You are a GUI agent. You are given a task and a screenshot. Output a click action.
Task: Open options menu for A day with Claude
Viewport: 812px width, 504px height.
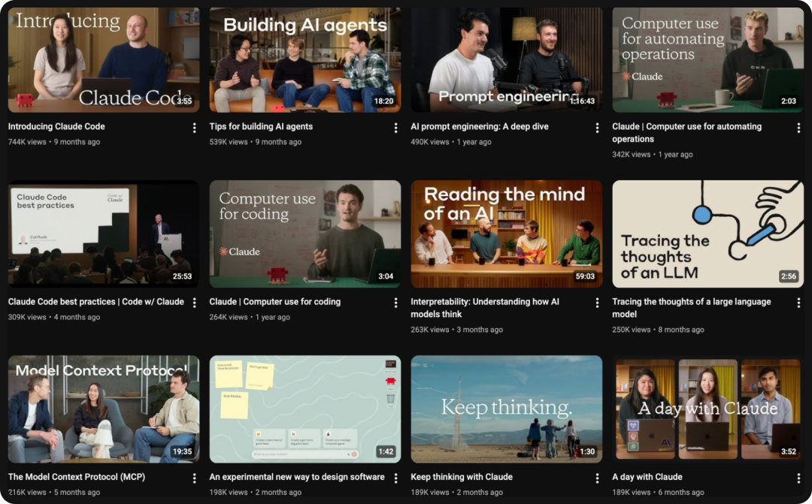point(799,478)
